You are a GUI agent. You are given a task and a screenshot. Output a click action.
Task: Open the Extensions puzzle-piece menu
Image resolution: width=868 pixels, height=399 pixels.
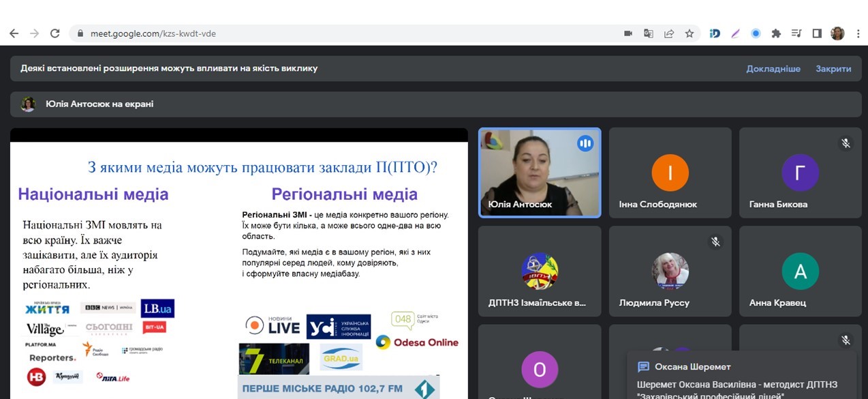click(775, 33)
